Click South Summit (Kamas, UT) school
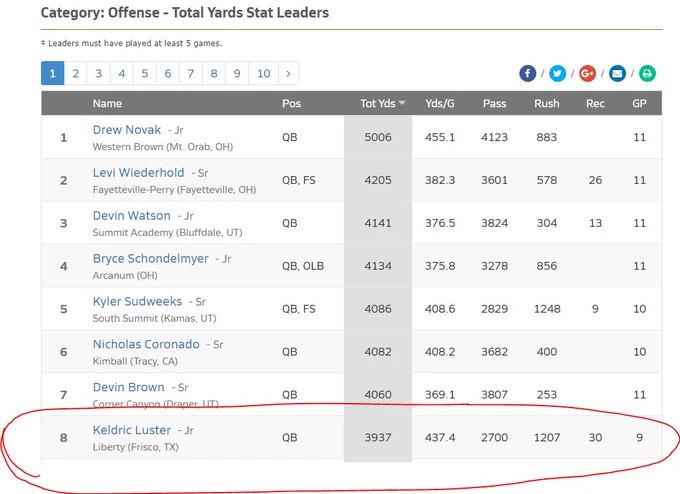 pyautogui.click(x=154, y=319)
